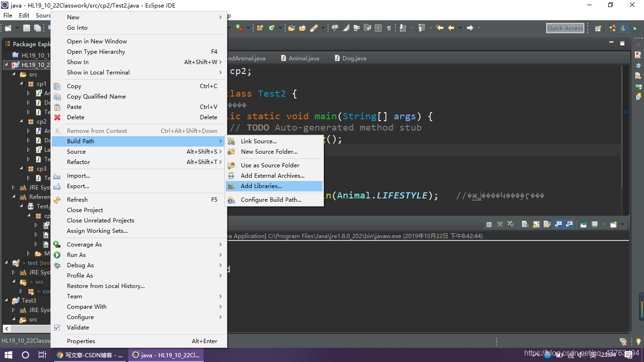Open the Edit menu

point(24,16)
